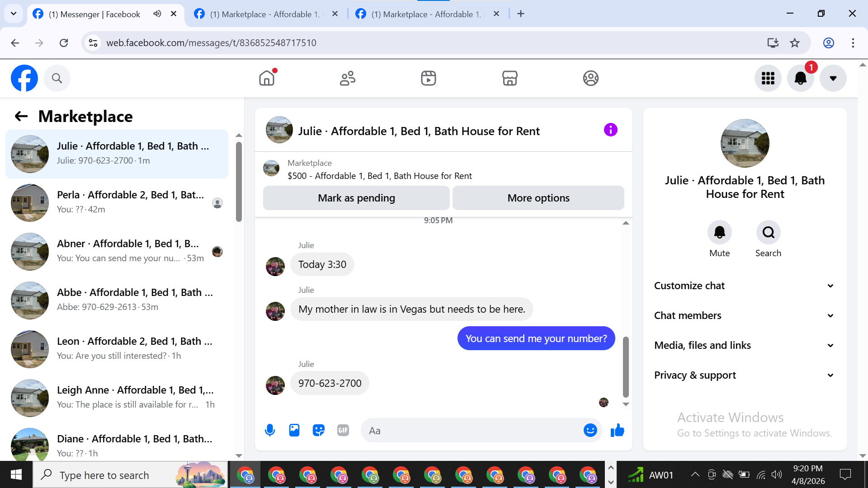Open Facebook notifications bell

pyautogui.click(x=800, y=78)
